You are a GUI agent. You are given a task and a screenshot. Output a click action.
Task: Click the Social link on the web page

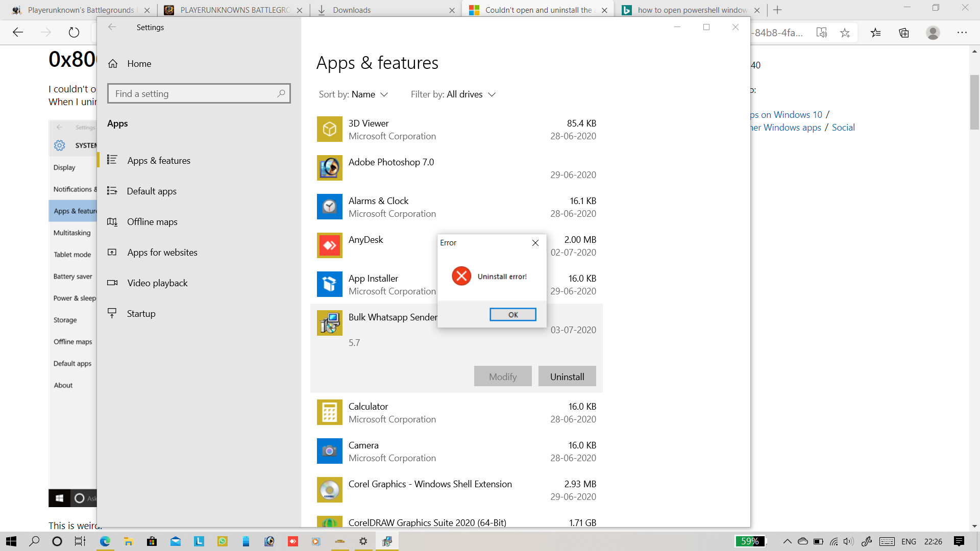pyautogui.click(x=843, y=128)
